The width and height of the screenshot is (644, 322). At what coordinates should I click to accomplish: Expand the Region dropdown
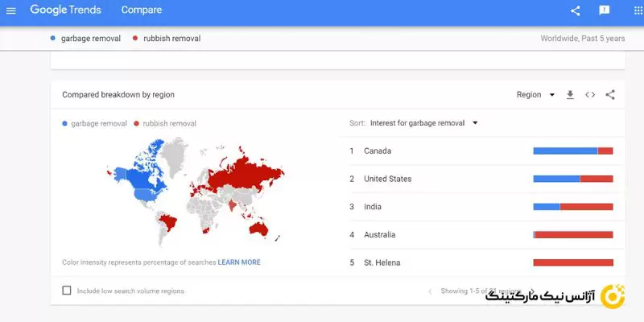(535, 95)
